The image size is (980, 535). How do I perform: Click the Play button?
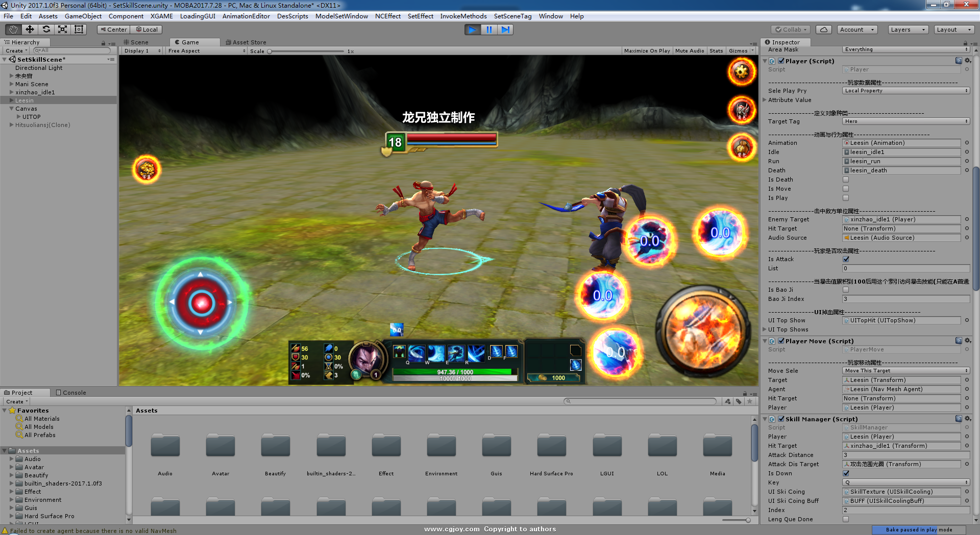pyautogui.click(x=473, y=30)
